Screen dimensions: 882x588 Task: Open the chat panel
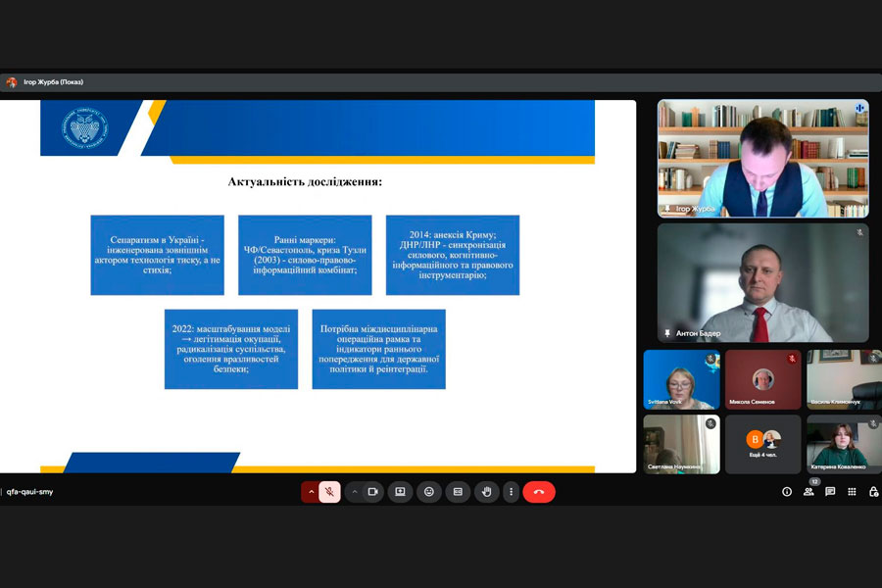coord(830,492)
